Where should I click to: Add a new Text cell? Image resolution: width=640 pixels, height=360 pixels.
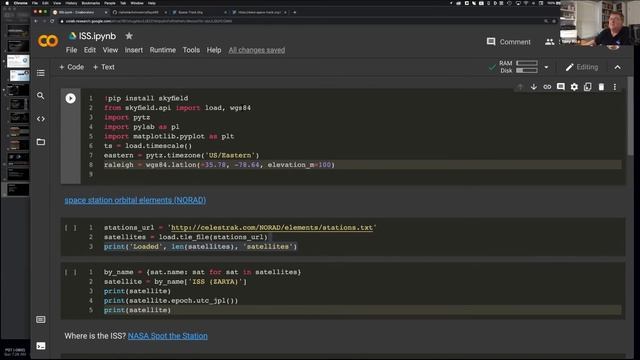(x=104, y=67)
